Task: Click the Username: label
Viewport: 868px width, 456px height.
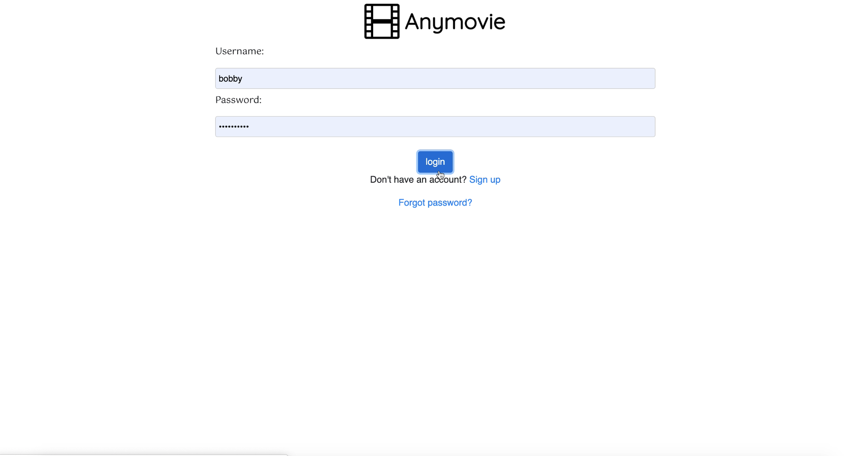Action: (x=239, y=51)
